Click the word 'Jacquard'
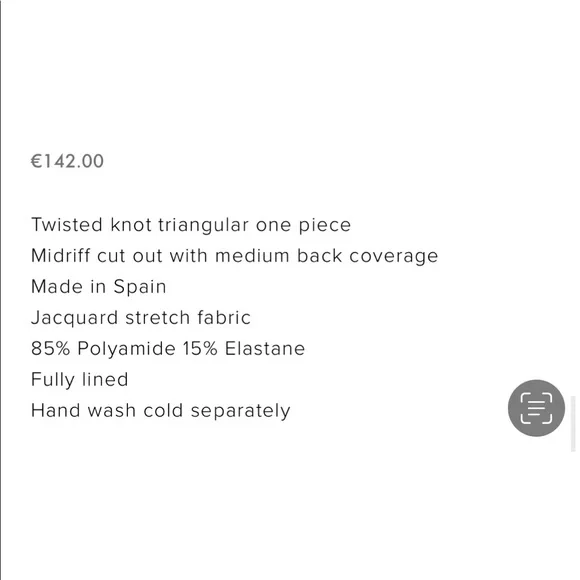 coord(74,318)
